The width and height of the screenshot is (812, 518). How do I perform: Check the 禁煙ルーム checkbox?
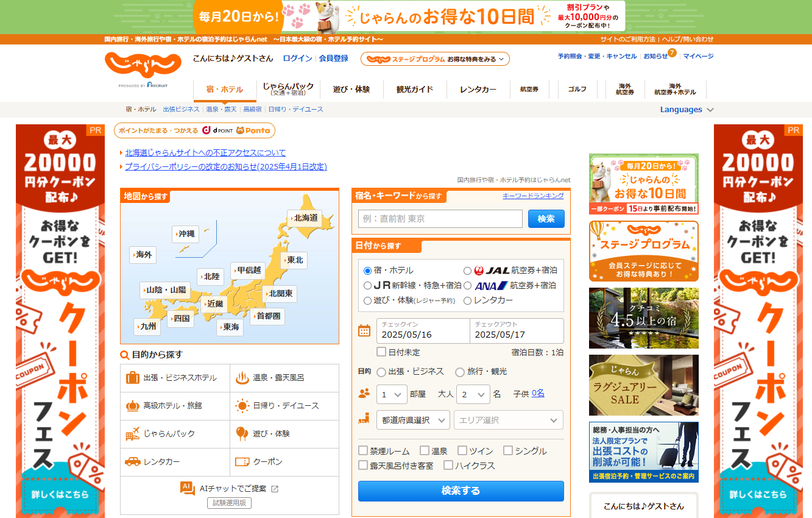tap(363, 450)
